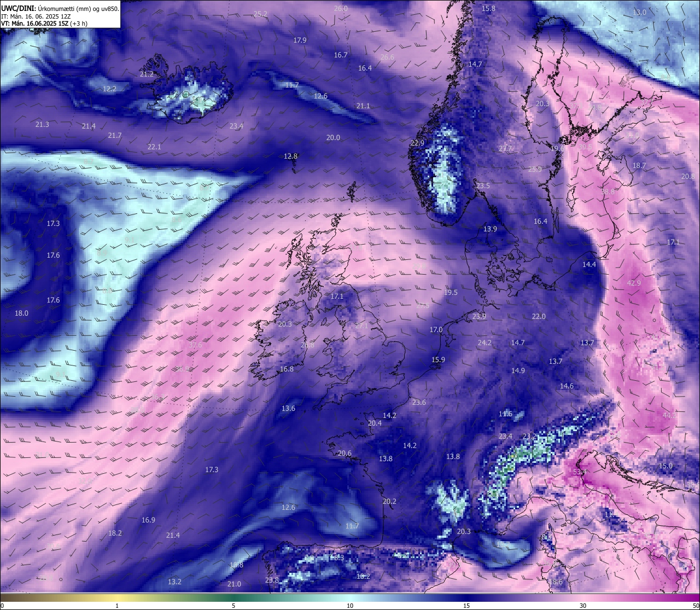Click the 26.0 value label
This screenshot has height=610, width=700.
[341, 8]
